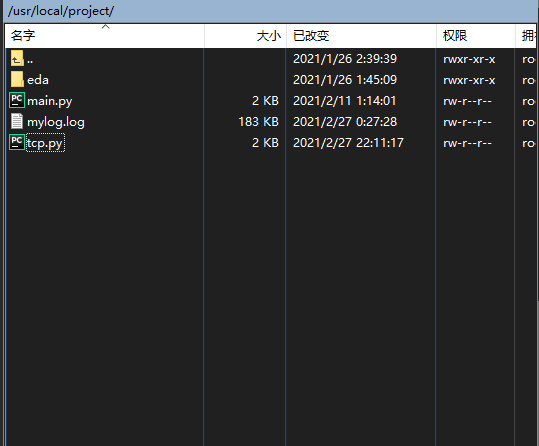This screenshot has height=446, width=539.
Task: Click the 183 KB size value
Action: (x=258, y=122)
